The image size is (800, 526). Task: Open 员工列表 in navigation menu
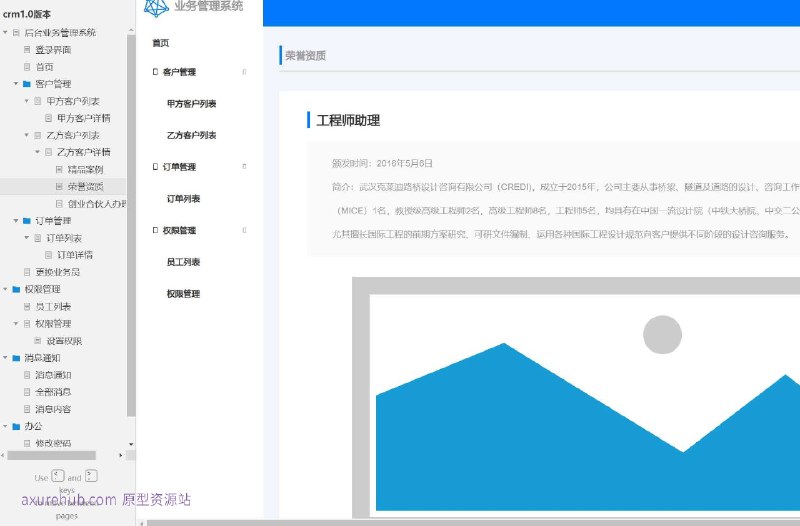183,262
